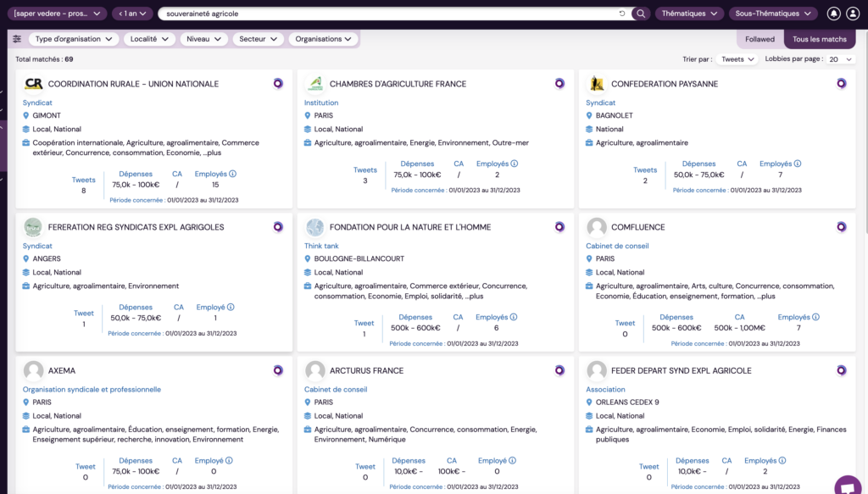Change Lobbies par page value 20
Viewport: 868px width, 494px height.
click(841, 59)
